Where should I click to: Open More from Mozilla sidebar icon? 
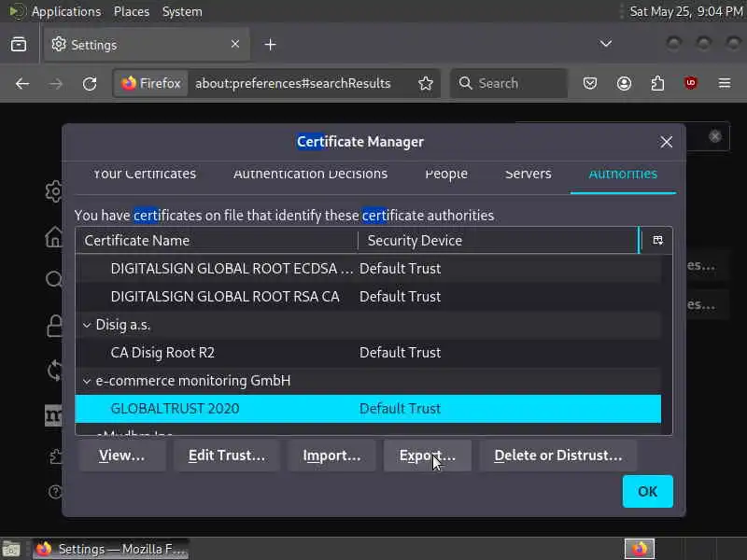53,415
